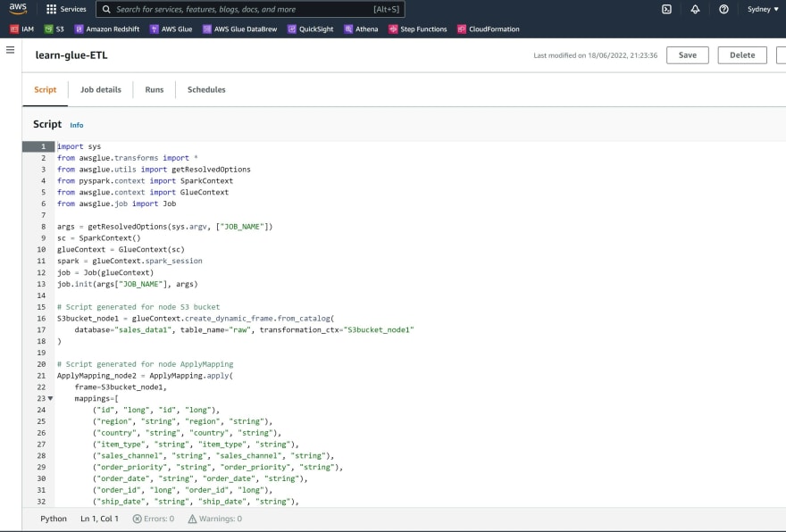Focus the AWS services search field

[251, 9]
